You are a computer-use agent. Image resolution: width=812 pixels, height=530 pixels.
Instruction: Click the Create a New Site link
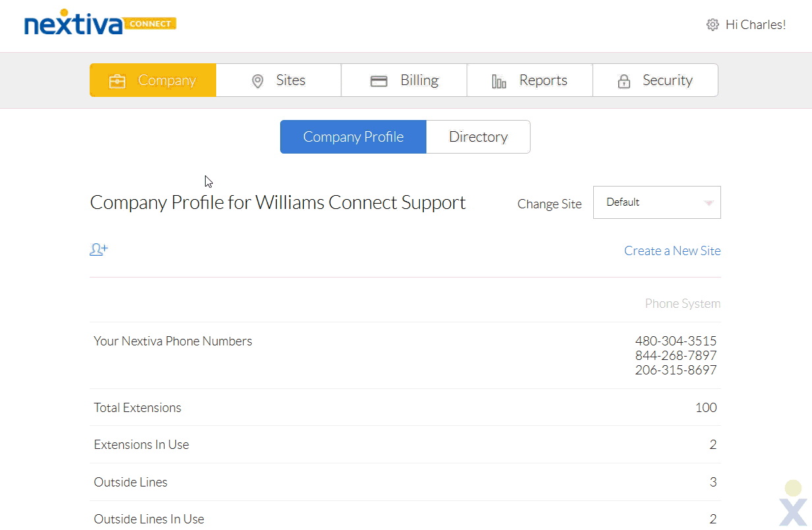[x=672, y=250]
